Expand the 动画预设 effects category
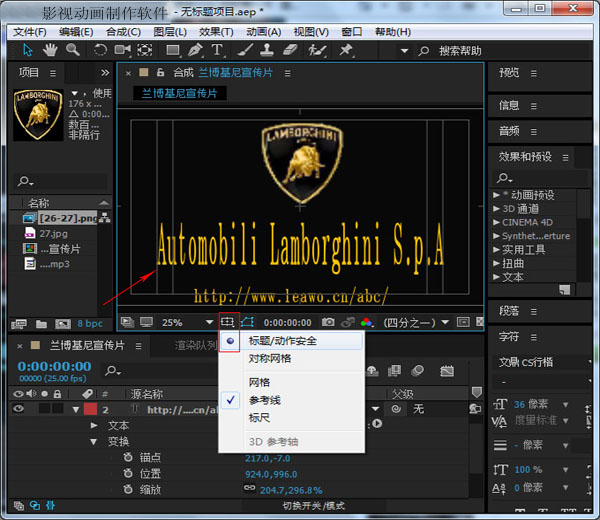The image size is (600, 520). pos(496,195)
